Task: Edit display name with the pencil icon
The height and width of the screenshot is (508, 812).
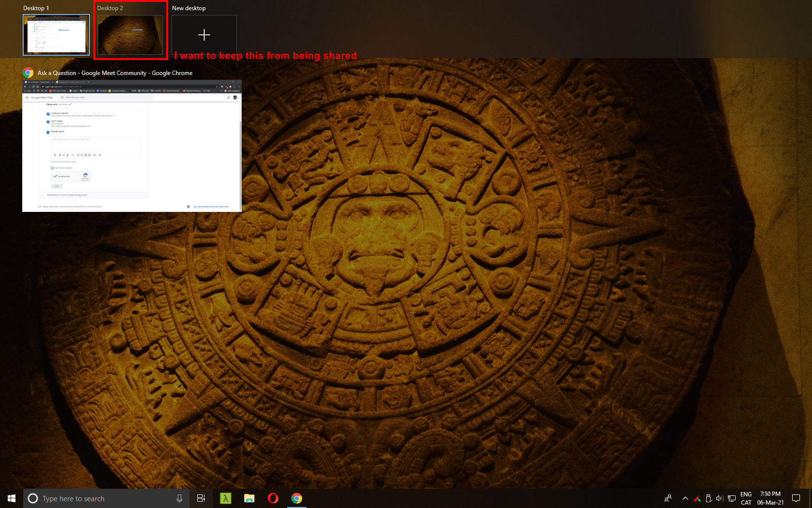Action: tap(70, 104)
